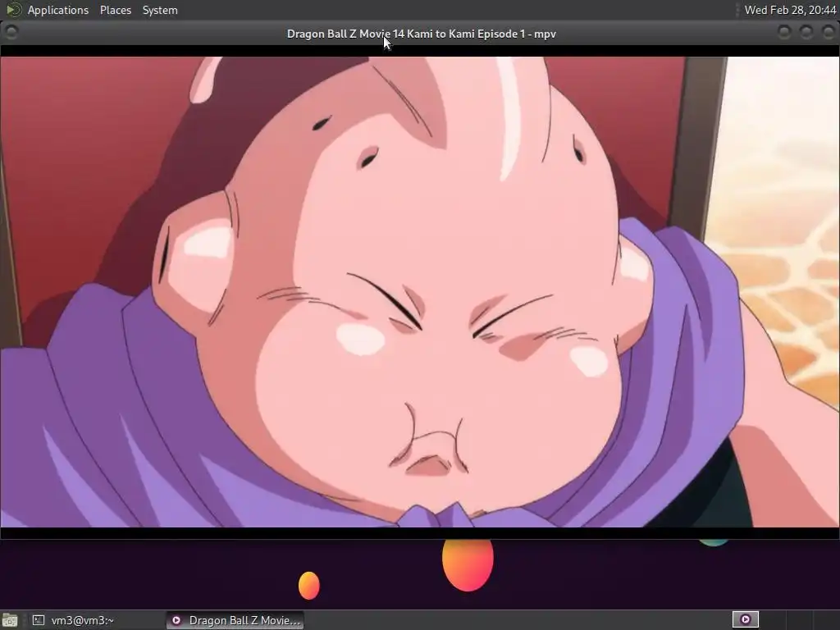
Task: Click the show desktop icon in bottom panel
Action: [x=10, y=620]
